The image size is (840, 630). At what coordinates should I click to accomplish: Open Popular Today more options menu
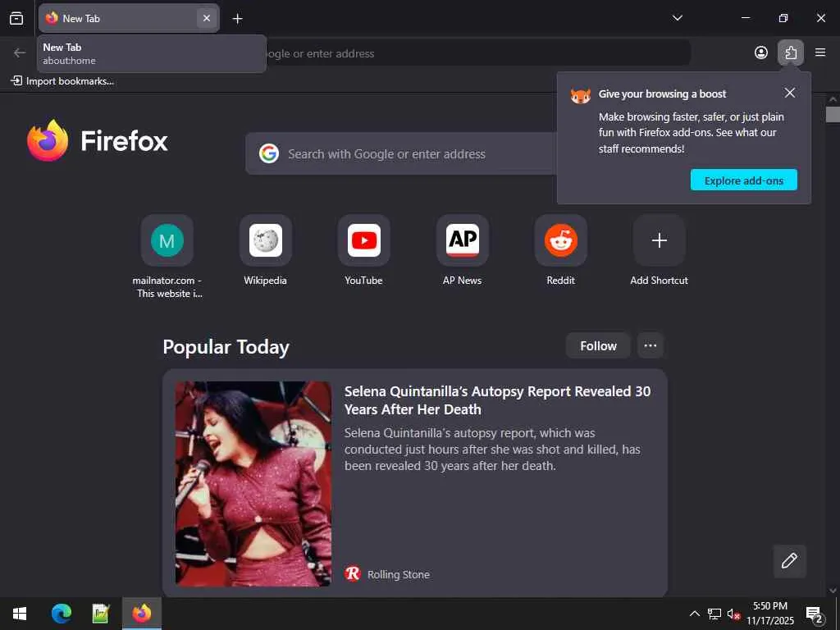(x=651, y=345)
